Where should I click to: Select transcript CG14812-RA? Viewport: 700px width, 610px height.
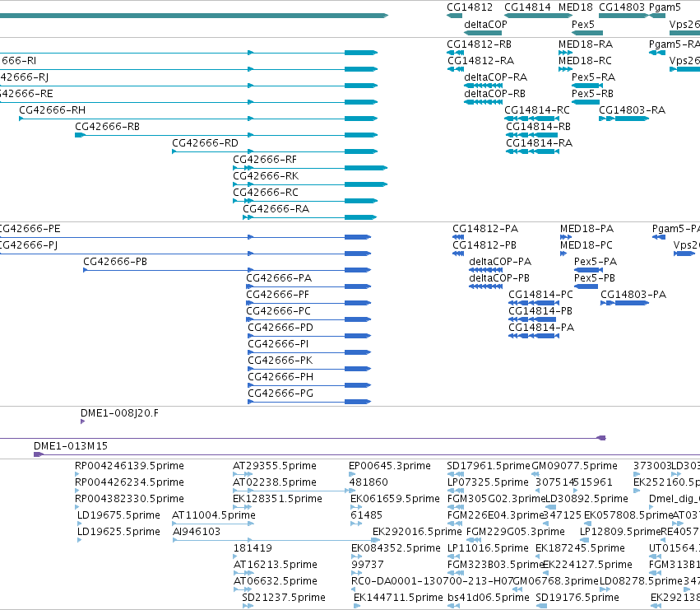pos(480,61)
